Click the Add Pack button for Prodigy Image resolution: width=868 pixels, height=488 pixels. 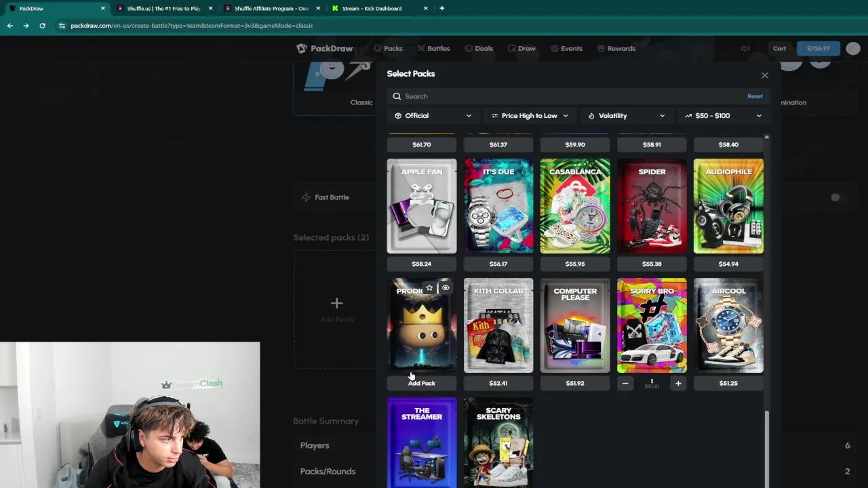tap(421, 384)
